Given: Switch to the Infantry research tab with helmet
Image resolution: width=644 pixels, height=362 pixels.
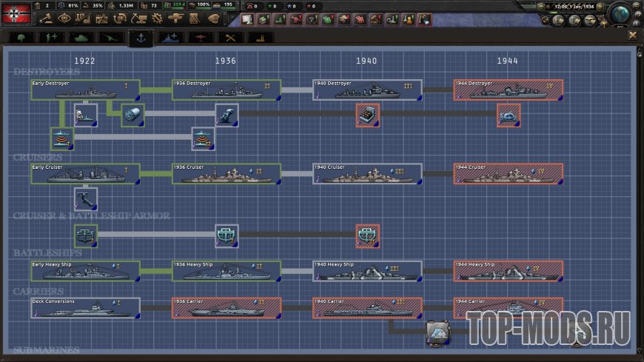Looking at the screenshot, I should point(21,37).
